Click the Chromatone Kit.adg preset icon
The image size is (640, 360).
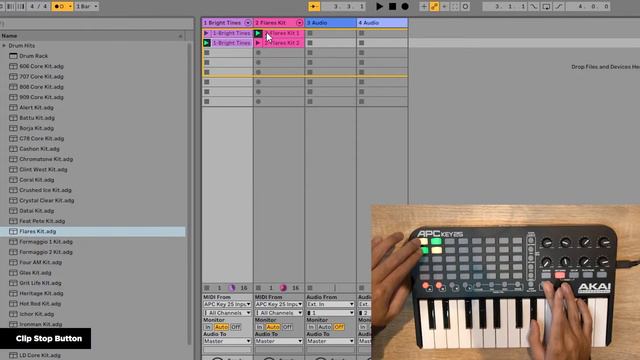click(13, 159)
